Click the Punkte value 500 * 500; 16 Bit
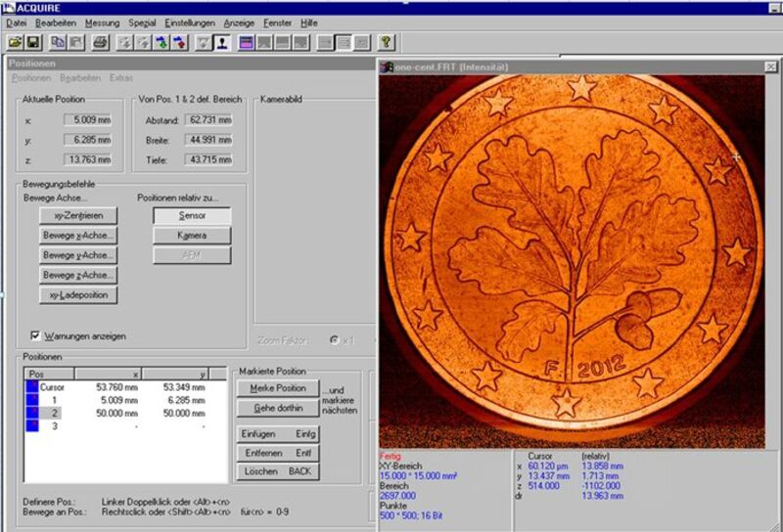The image size is (783, 532). 410,515
